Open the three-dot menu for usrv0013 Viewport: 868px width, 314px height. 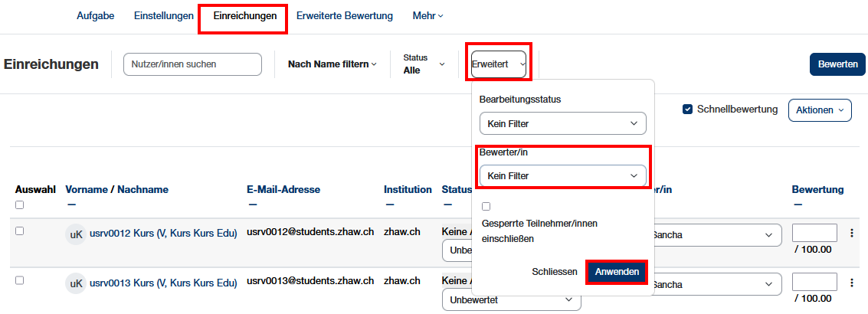click(852, 283)
